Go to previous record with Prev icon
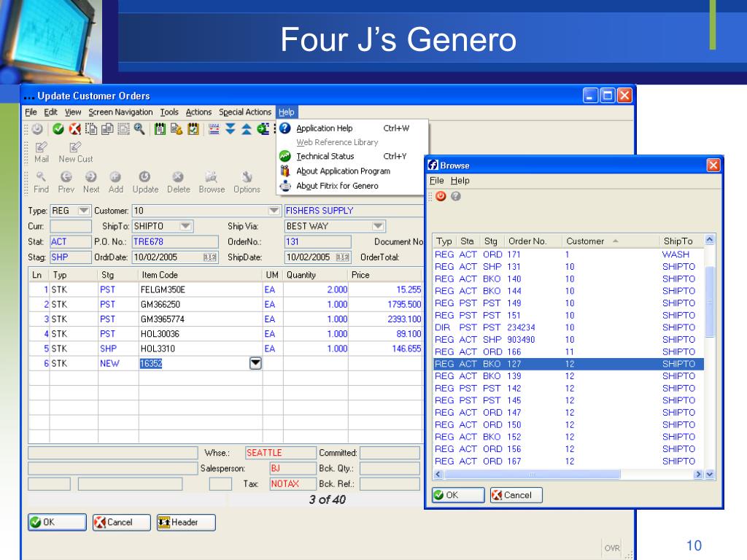The width and height of the screenshot is (747, 560). point(66,182)
